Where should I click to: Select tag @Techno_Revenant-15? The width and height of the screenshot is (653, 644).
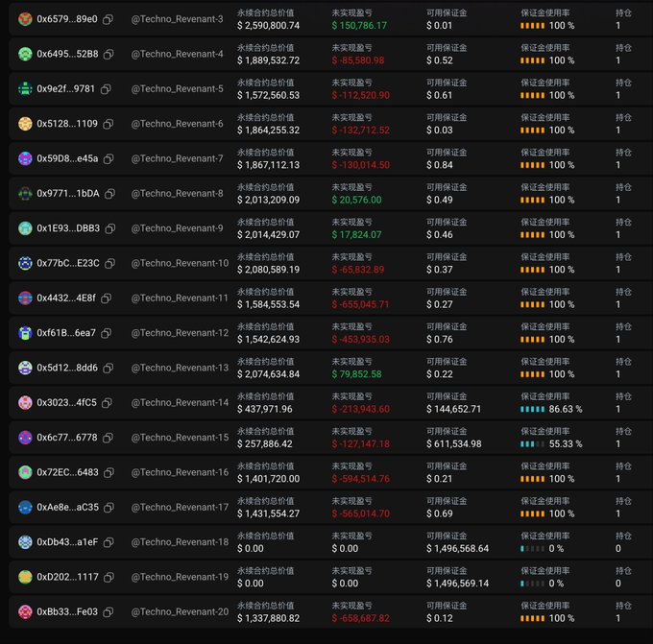point(180,438)
